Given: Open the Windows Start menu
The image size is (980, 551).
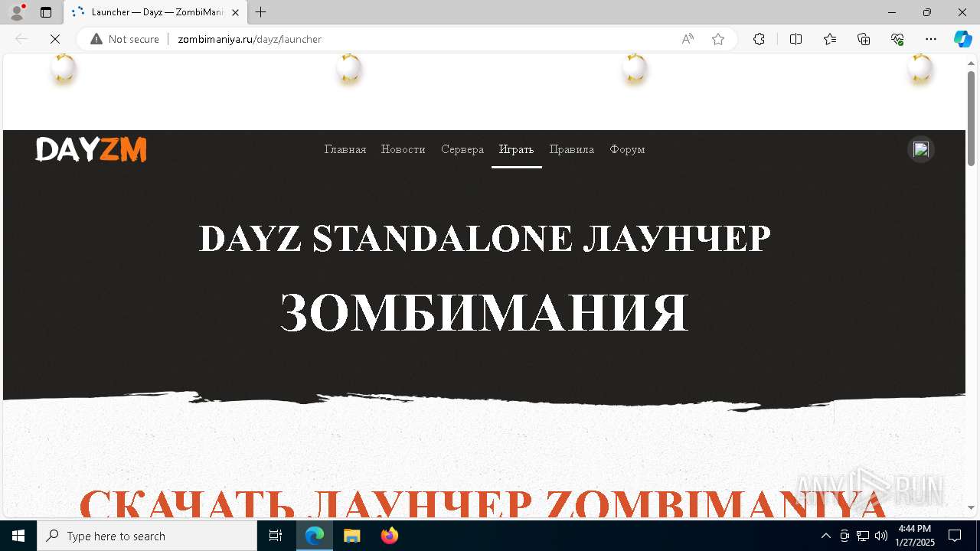Looking at the screenshot, I should point(18,536).
